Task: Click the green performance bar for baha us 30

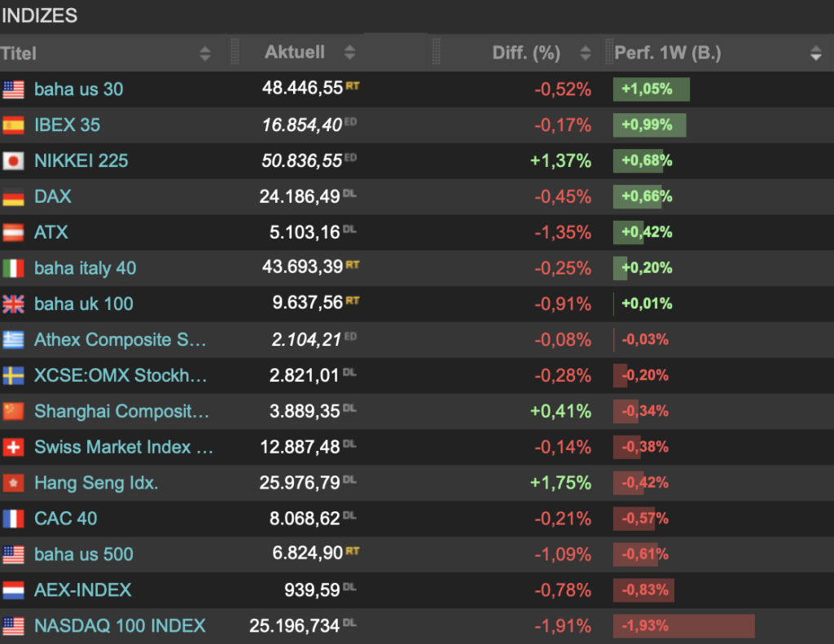Action: 650,90
